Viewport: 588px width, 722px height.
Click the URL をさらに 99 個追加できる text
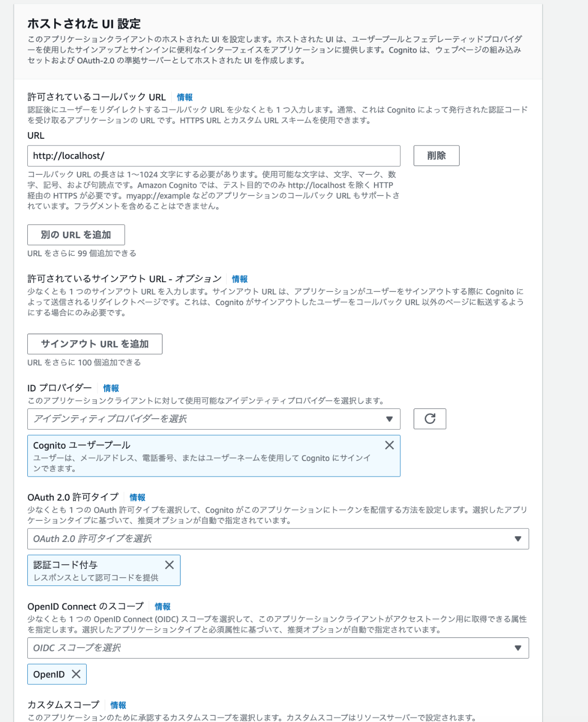pyautogui.click(x=82, y=253)
